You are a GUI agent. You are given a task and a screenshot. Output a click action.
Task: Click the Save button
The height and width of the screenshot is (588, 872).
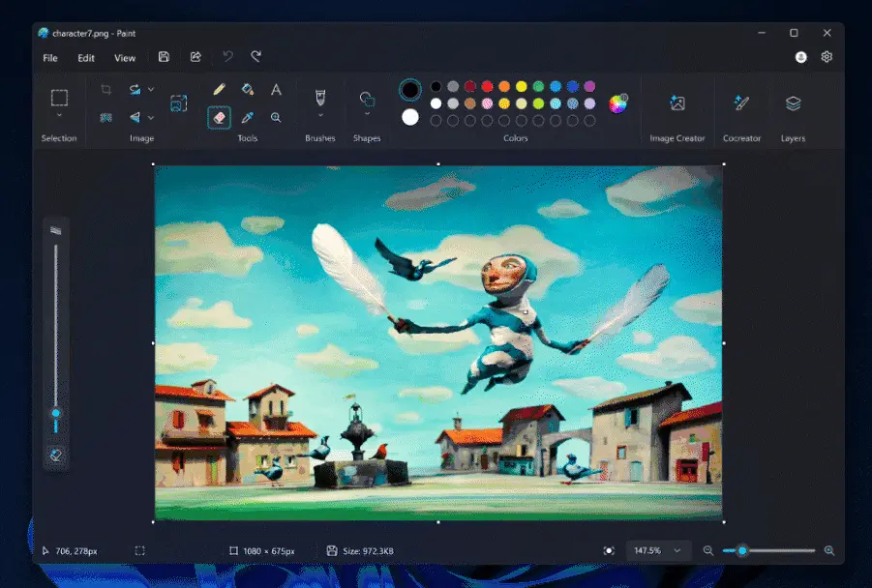164,56
